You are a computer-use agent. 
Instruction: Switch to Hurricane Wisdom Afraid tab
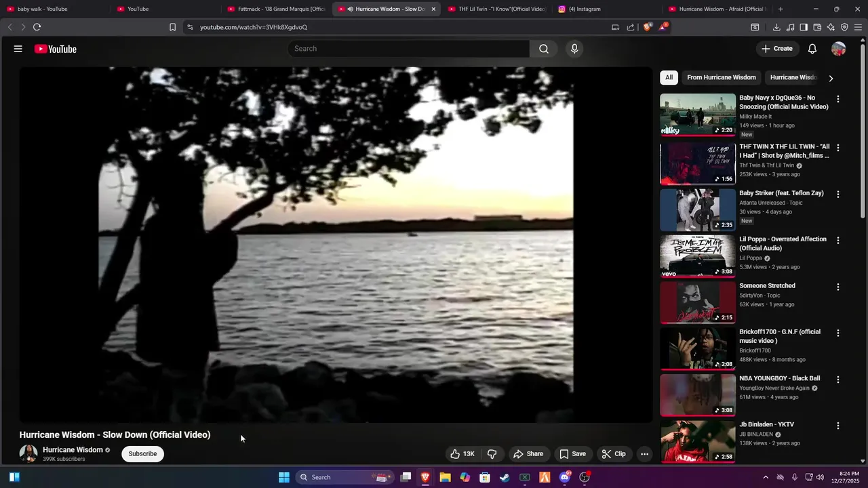pyautogui.click(x=717, y=9)
